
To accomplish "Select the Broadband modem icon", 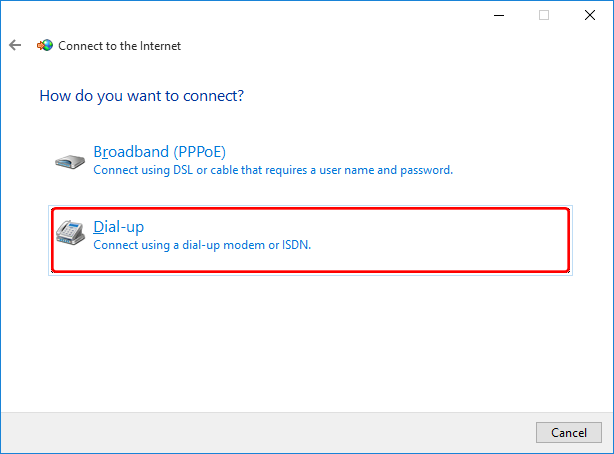I will (70, 161).
